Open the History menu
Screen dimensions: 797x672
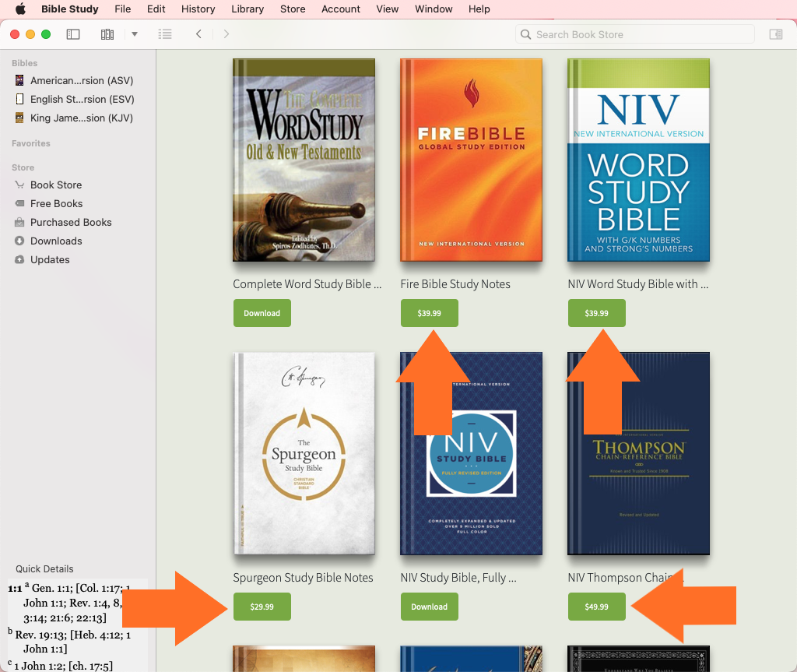coord(198,9)
